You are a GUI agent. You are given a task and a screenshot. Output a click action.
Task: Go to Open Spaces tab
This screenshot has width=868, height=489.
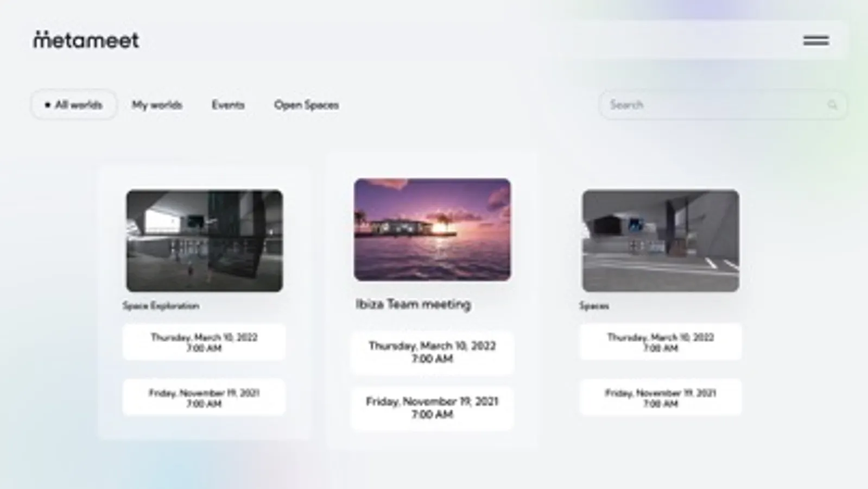(x=306, y=105)
